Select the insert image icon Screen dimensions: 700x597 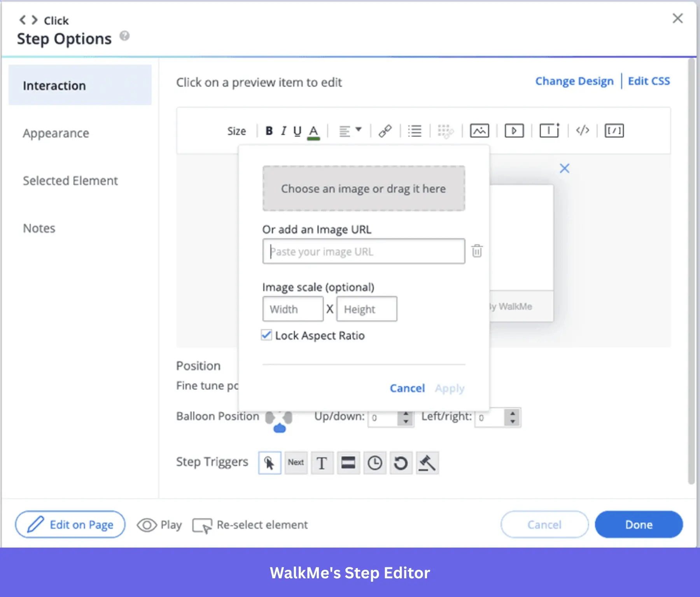[x=479, y=131]
